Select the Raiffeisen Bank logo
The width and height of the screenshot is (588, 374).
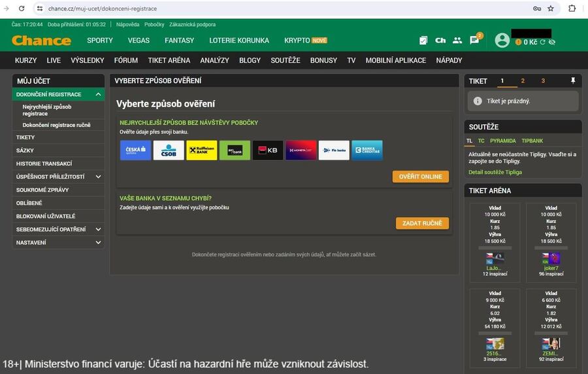pyautogui.click(x=202, y=150)
